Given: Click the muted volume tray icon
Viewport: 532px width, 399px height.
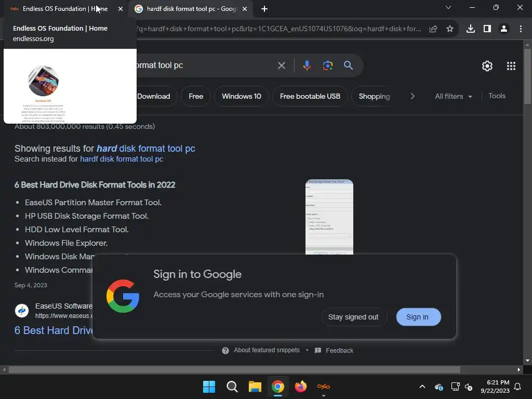Looking at the screenshot, I should 469,387.
